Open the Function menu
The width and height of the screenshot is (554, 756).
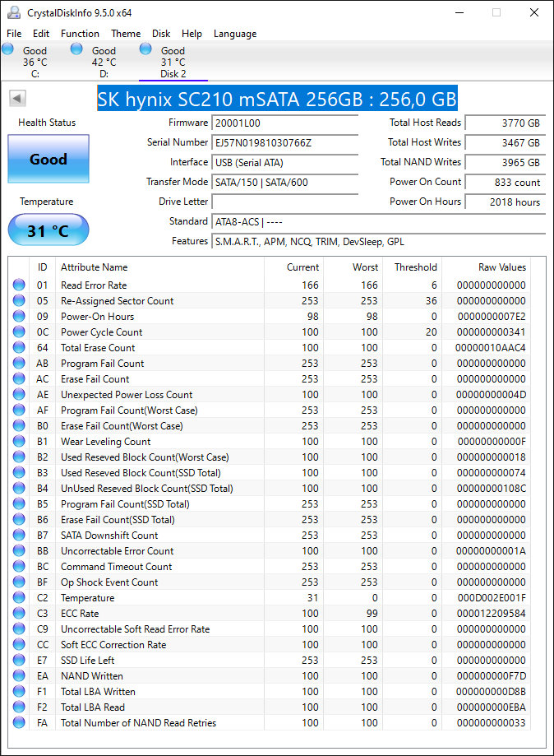pos(80,33)
